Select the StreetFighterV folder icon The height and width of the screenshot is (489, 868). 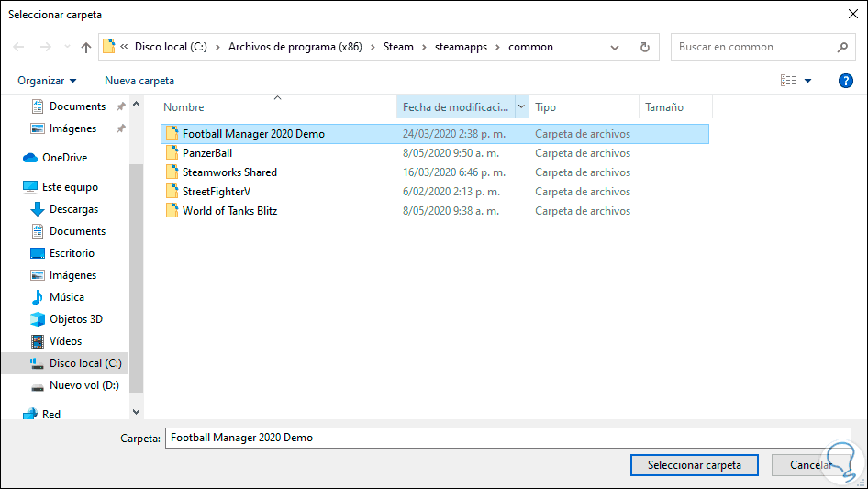pos(172,192)
